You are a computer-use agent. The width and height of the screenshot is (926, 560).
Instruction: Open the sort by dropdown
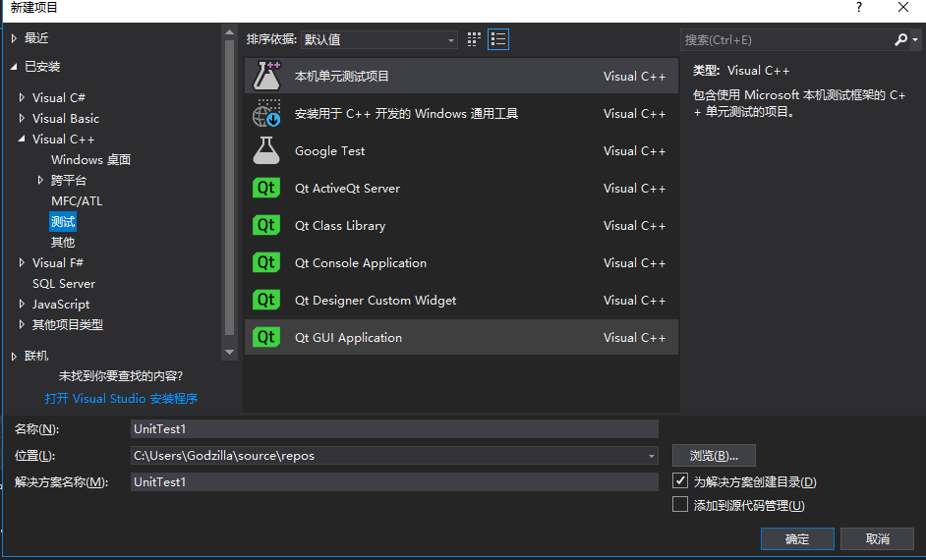tap(378, 40)
